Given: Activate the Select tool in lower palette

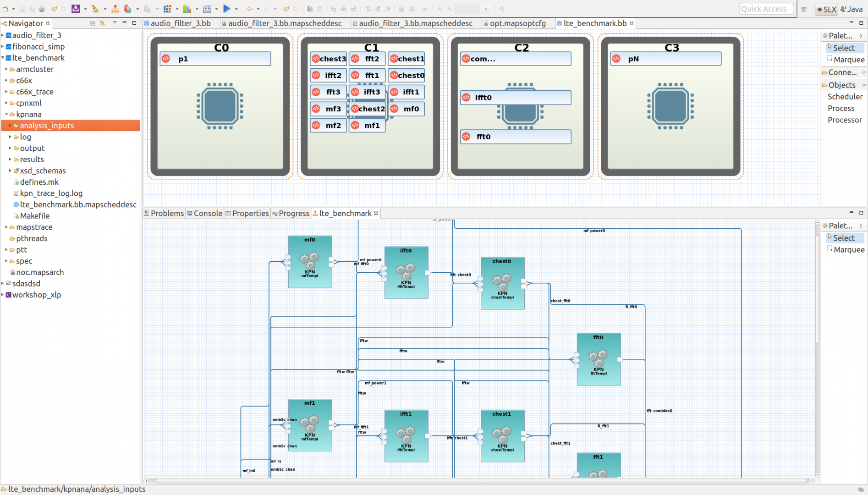Looking at the screenshot, I should [843, 238].
